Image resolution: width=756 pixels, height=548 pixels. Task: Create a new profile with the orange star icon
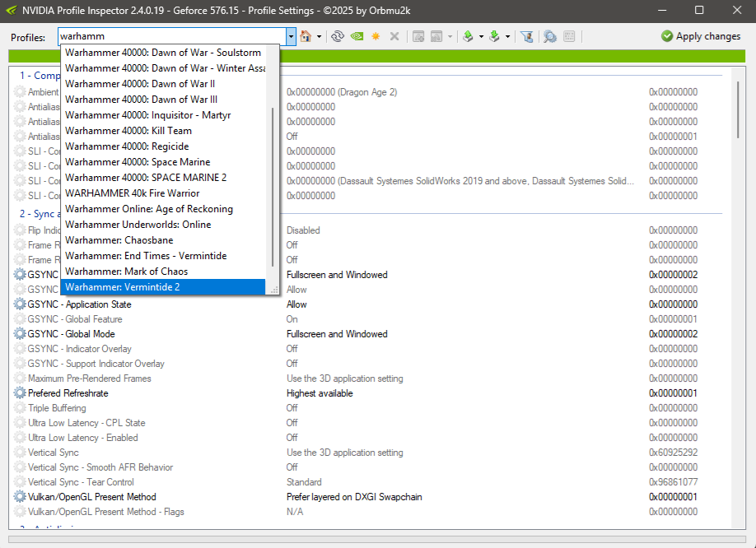tap(376, 36)
